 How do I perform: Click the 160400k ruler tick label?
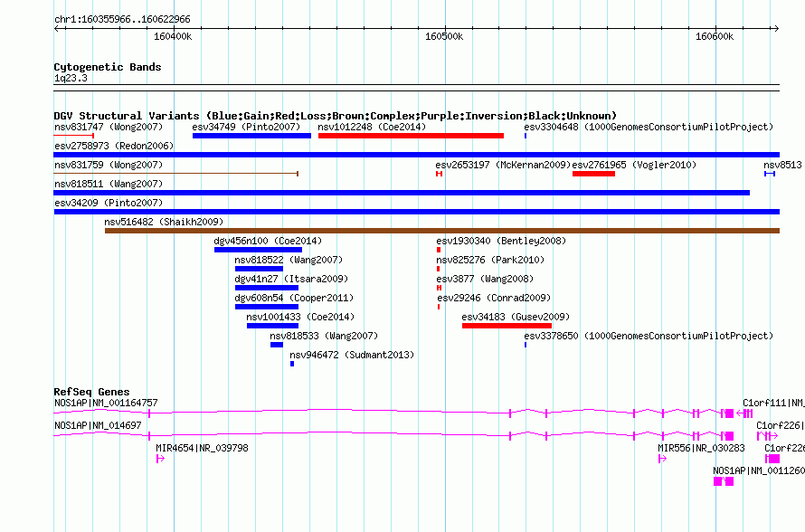pyautogui.click(x=173, y=37)
